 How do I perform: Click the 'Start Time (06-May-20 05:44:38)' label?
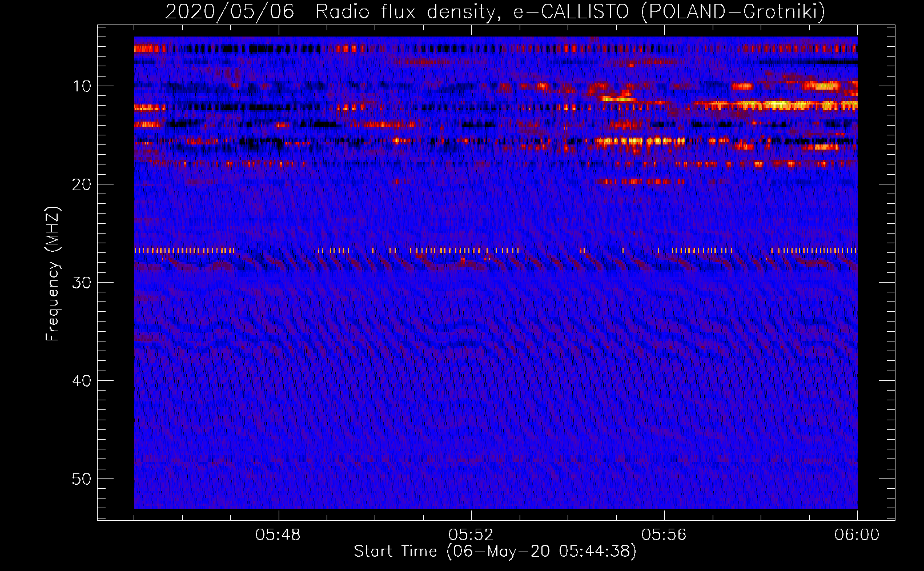pos(495,552)
